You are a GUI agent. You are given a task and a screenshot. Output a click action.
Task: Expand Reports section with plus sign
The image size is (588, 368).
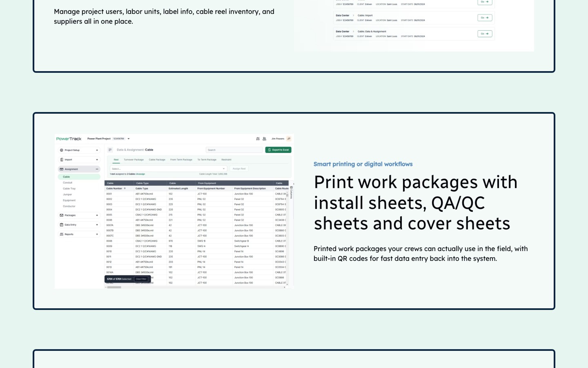click(x=97, y=234)
